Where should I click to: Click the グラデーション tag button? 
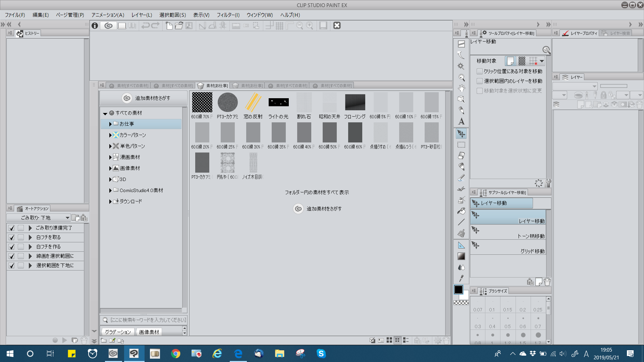click(118, 332)
